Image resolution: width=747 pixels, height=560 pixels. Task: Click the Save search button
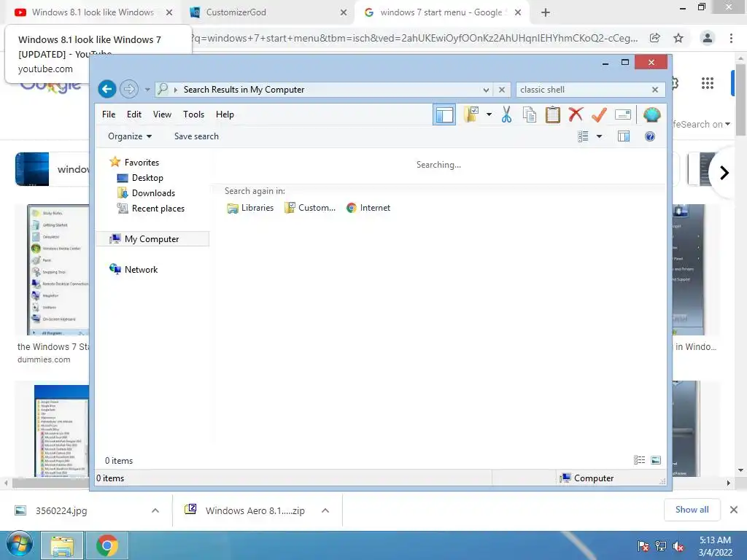(196, 136)
